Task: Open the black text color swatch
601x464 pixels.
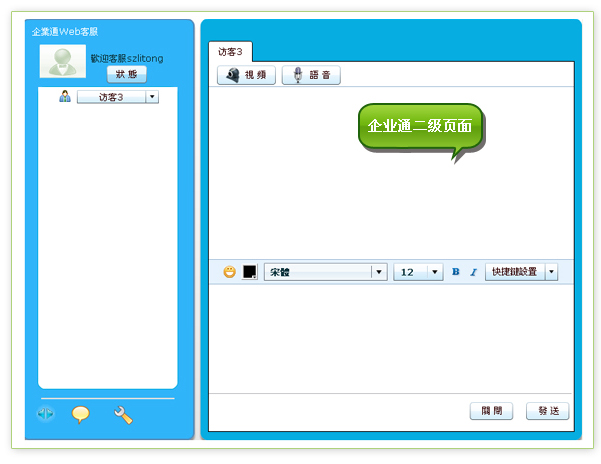Action: [x=249, y=272]
